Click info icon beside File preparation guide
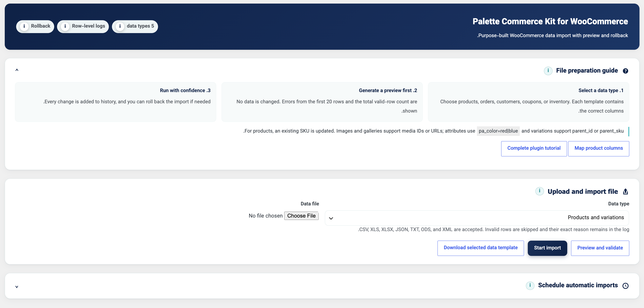 pyautogui.click(x=548, y=71)
